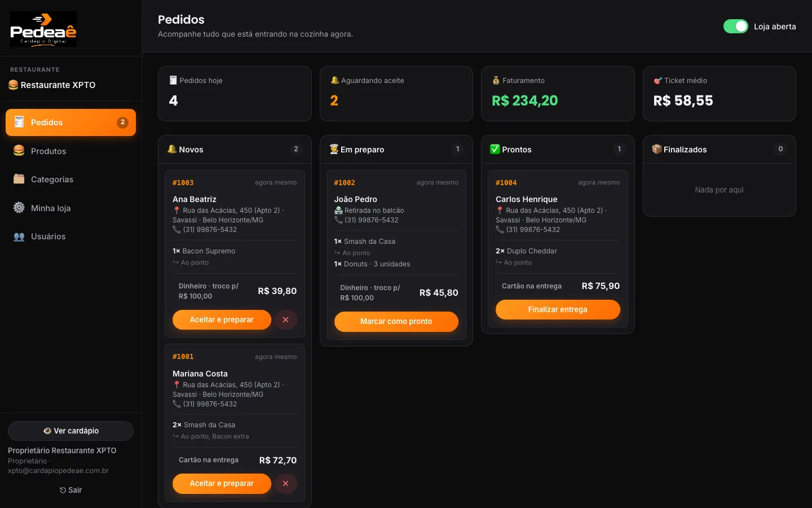812x508 pixels.
Task: Click the Finalizados count badge showing 0
Action: 780,149
